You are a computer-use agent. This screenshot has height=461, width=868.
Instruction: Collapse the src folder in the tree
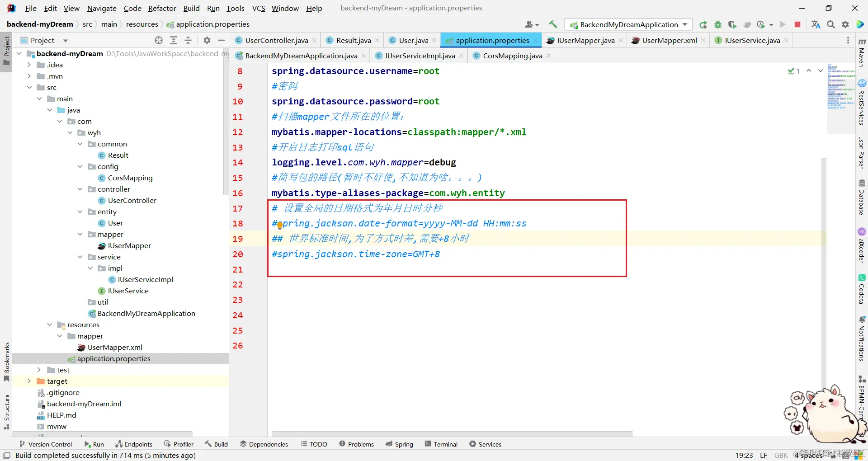pyautogui.click(x=29, y=87)
